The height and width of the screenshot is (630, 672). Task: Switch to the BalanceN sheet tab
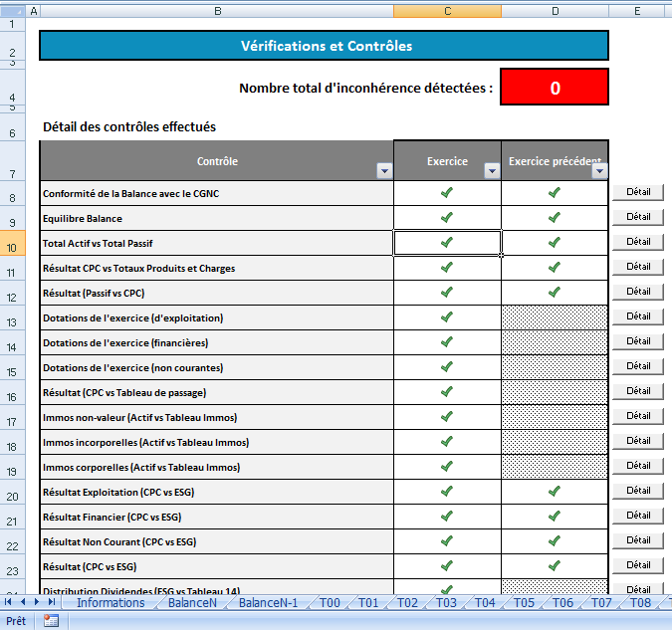point(192,602)
